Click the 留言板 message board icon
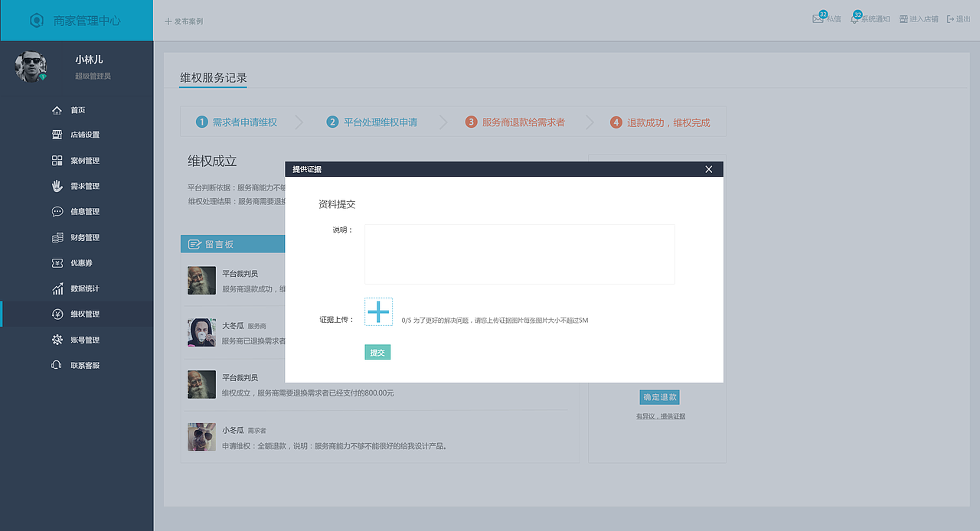This screenshot has width=980, height=531. (194, 244)
